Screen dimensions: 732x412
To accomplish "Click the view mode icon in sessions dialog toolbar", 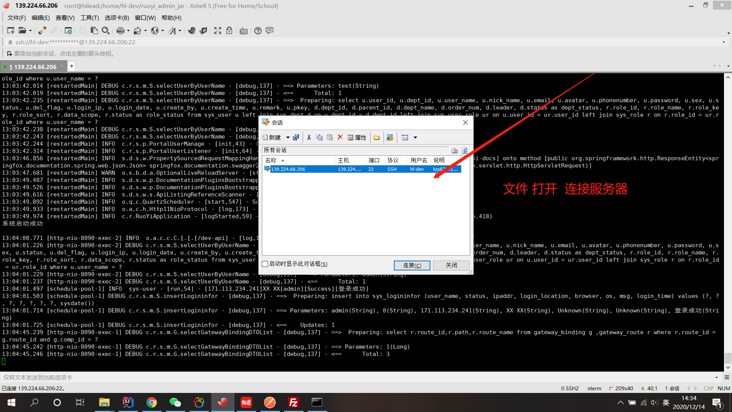I will coord(405,137).
